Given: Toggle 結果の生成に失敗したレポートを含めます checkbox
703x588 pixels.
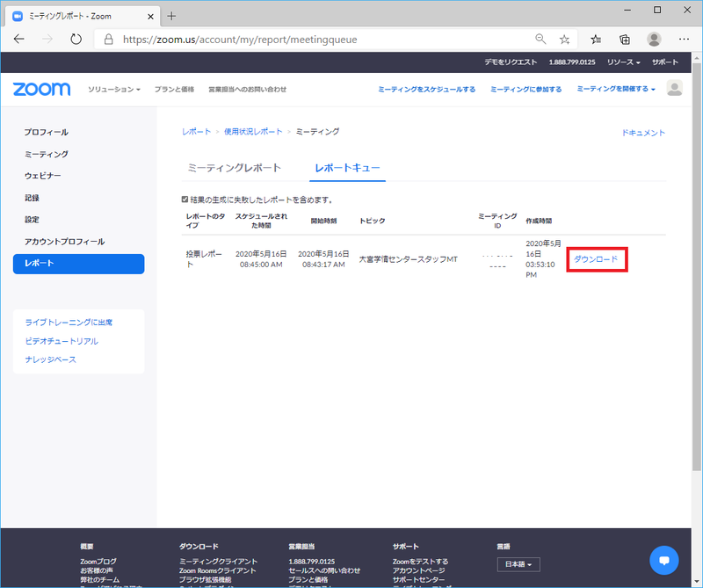Looking at the screenshot, I should pos(185,200).
